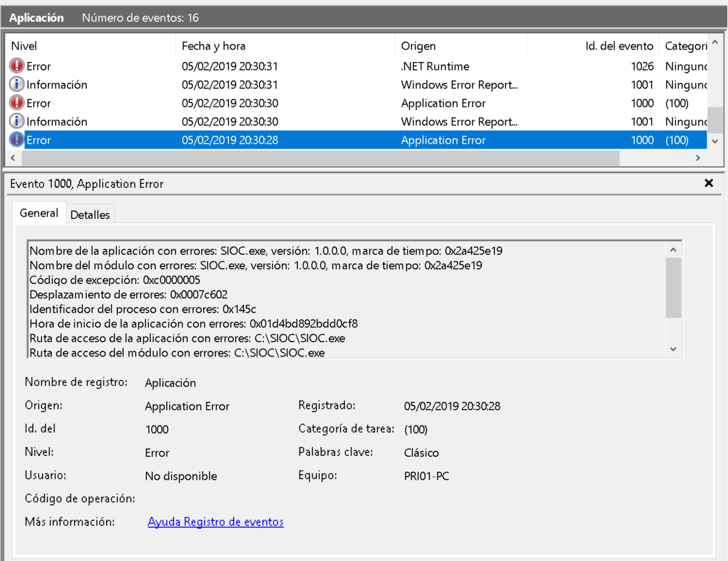The image size is (728, 561).
Task: Sort list by Origen column header
Action: tap(461, 46)
